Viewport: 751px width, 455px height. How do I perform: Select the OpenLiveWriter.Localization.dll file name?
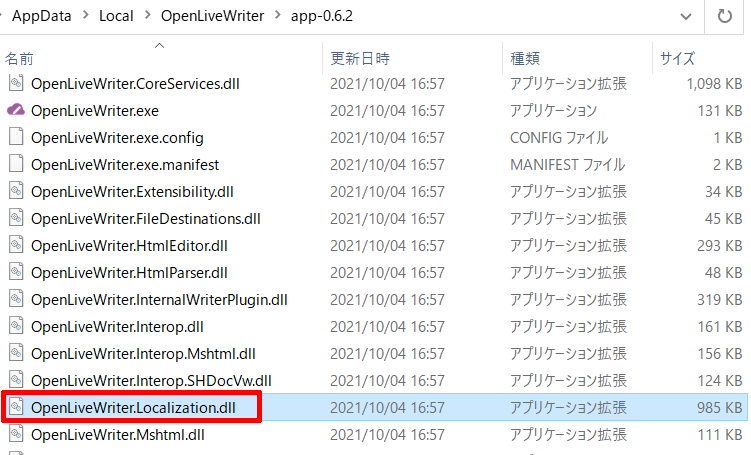click(133, 408)
